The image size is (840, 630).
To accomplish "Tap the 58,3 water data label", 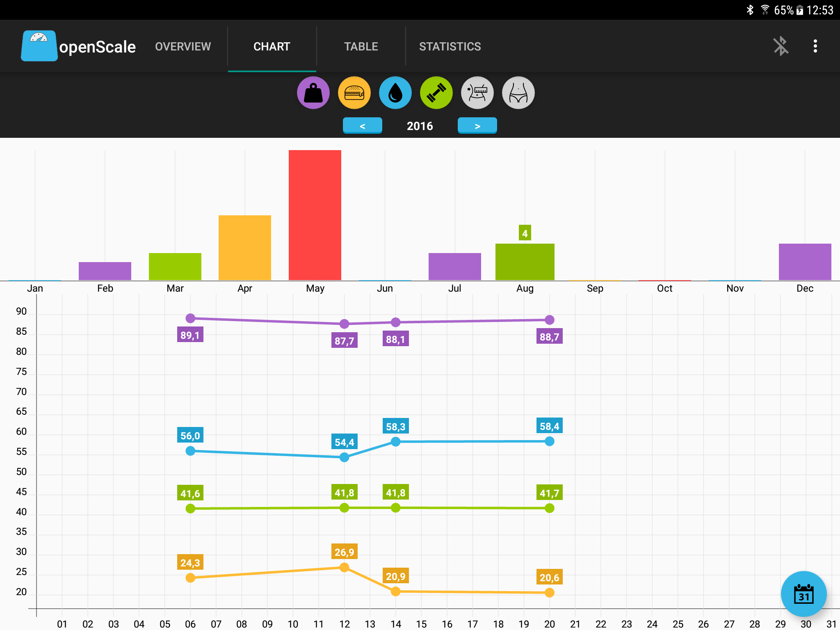I will click(396, 426).
